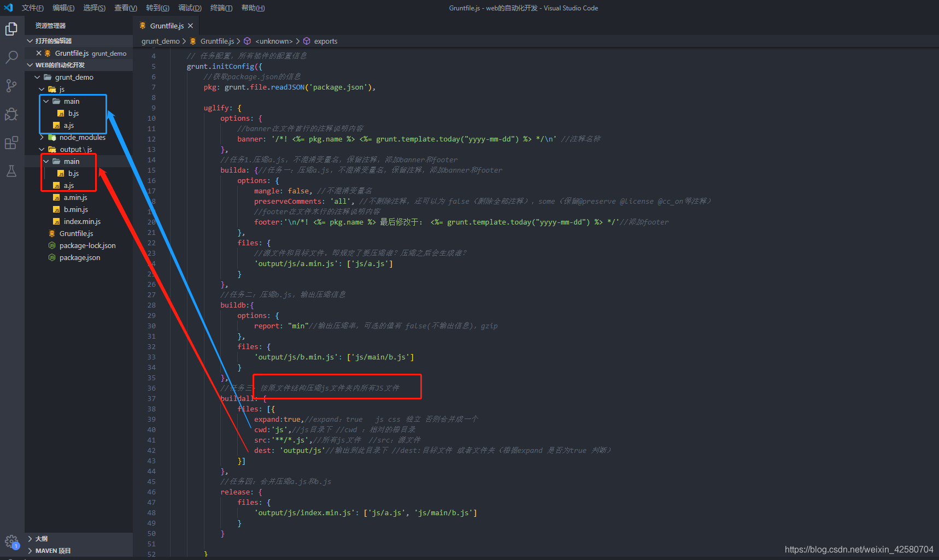Open the 帮助(H) menu
The height and width of the screenshot is (560, 939).
click(253, 8)
